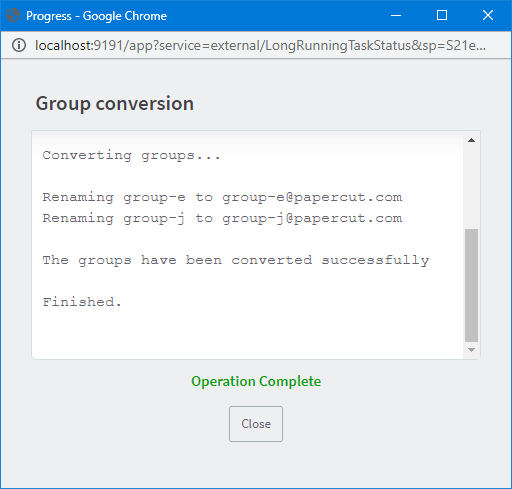
Task: Maximize the Progress window
Action: [x=442, y=15]
